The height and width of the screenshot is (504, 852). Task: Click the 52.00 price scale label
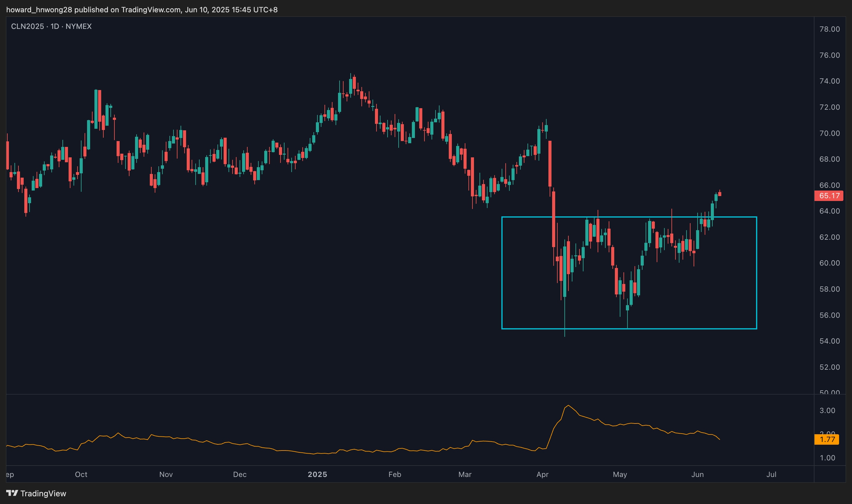click(829, 367)
